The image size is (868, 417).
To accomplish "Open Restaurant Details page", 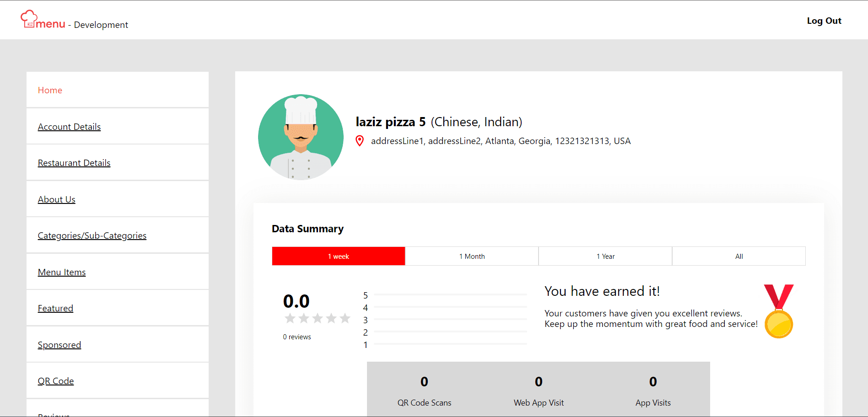I will (74, 163).
